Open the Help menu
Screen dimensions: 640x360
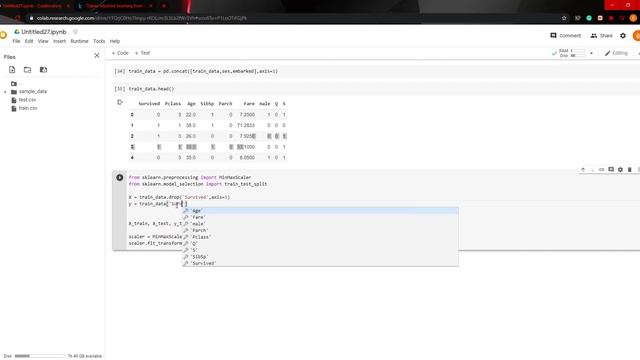pos(115,41)
